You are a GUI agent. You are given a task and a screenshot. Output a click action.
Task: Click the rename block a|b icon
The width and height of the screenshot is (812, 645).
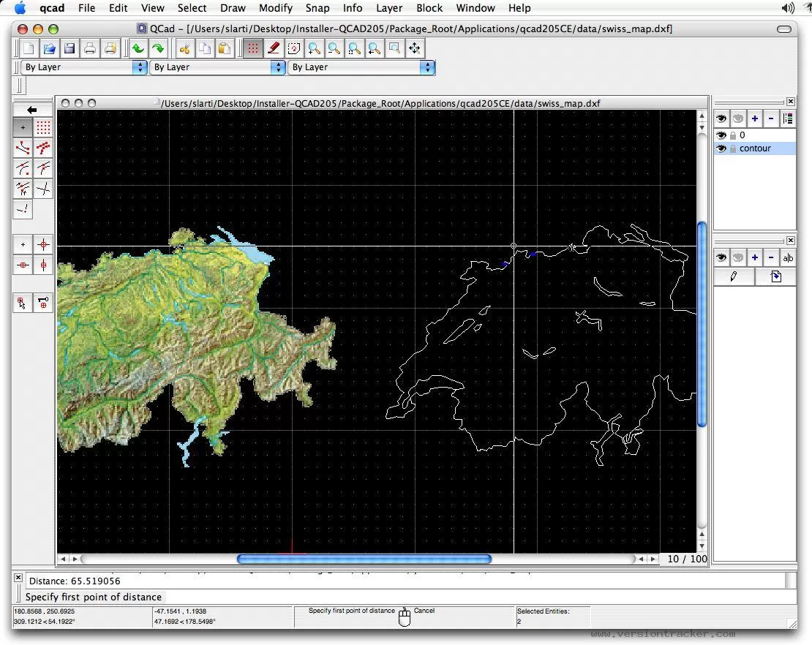click(788, 257)
